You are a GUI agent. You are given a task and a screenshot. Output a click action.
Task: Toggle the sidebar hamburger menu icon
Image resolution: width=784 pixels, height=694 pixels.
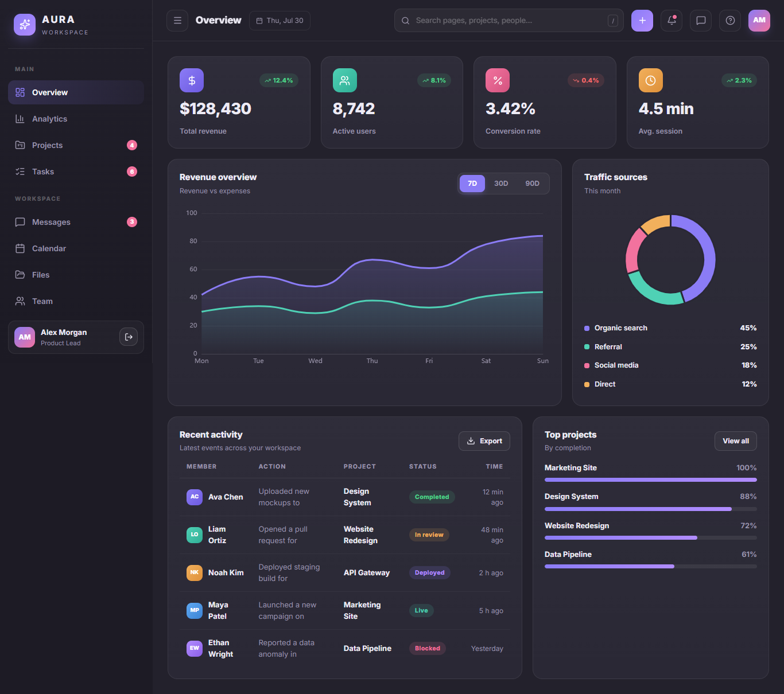177,21
